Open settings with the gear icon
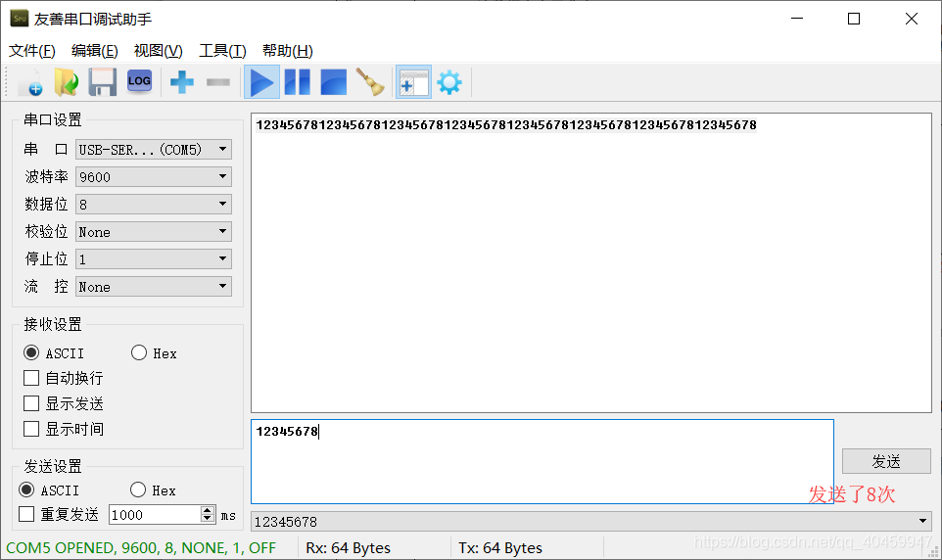Image resolution: width=942 pixels, height=560 pixels. click(449, 82)
